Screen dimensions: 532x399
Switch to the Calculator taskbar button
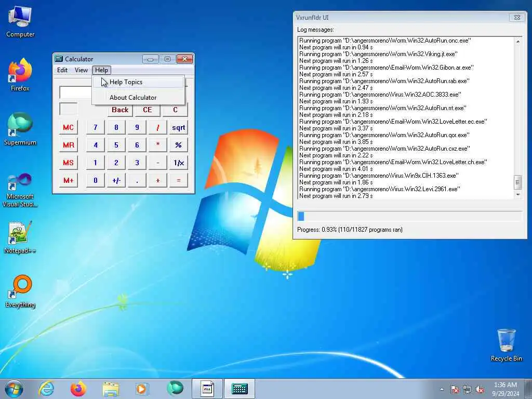tap(240, 389)
